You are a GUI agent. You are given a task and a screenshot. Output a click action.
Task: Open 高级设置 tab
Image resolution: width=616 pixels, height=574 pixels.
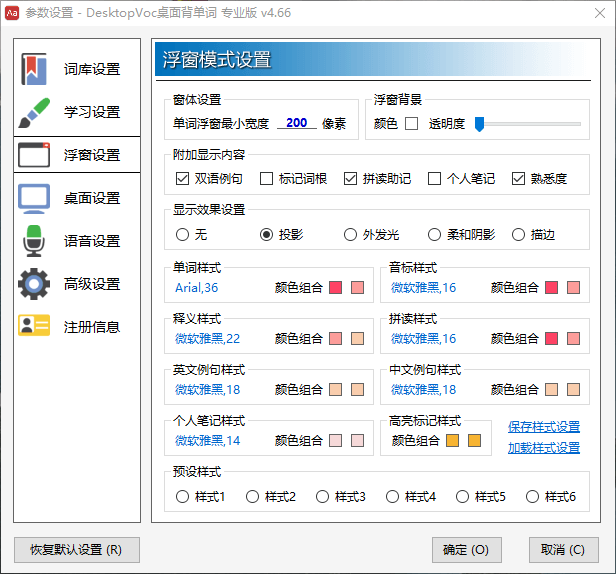coord(77,284)
